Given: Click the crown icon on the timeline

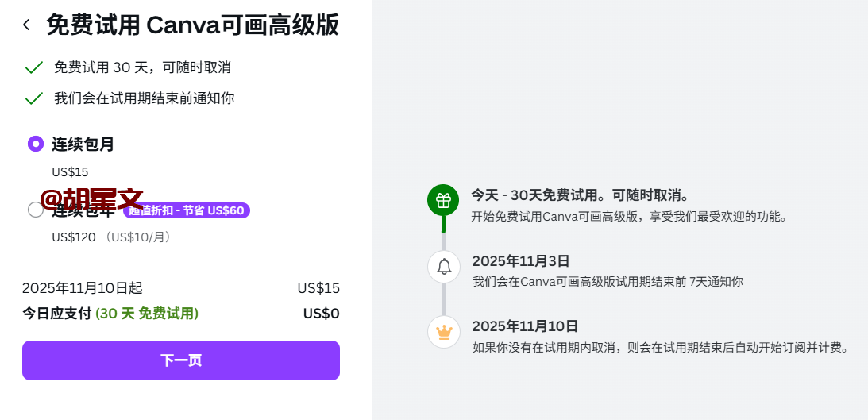Looking at the screenshot, I should pyautogui.click(x=444, y=332).
